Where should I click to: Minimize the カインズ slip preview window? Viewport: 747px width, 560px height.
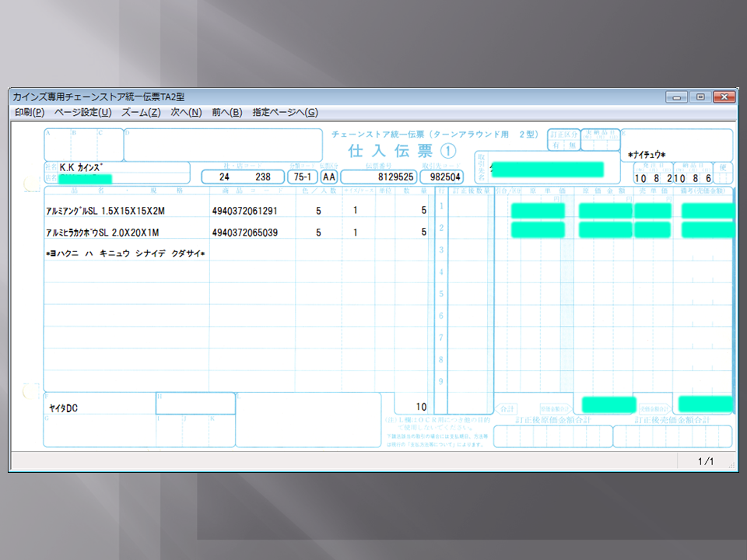676,97
